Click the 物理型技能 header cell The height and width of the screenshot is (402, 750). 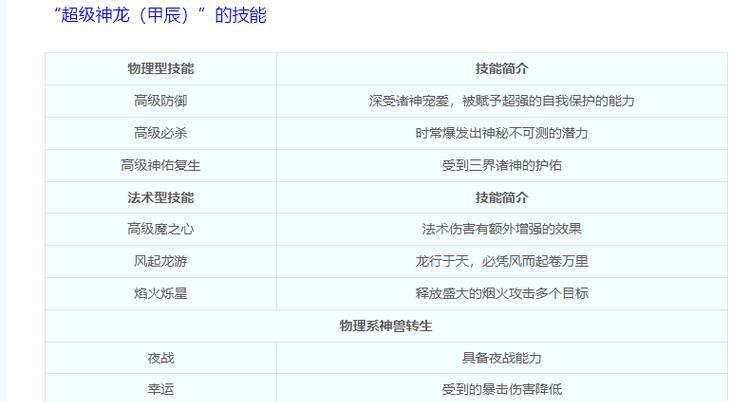tap(161, 69)
